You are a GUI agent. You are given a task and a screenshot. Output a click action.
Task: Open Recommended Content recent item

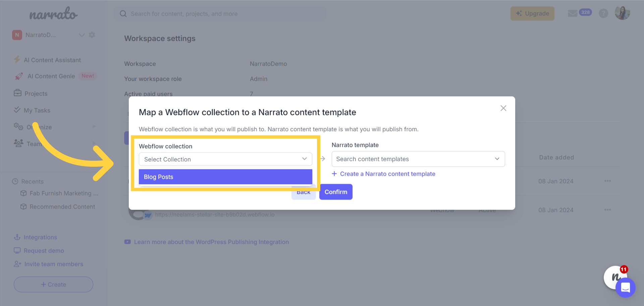[62, 207]
